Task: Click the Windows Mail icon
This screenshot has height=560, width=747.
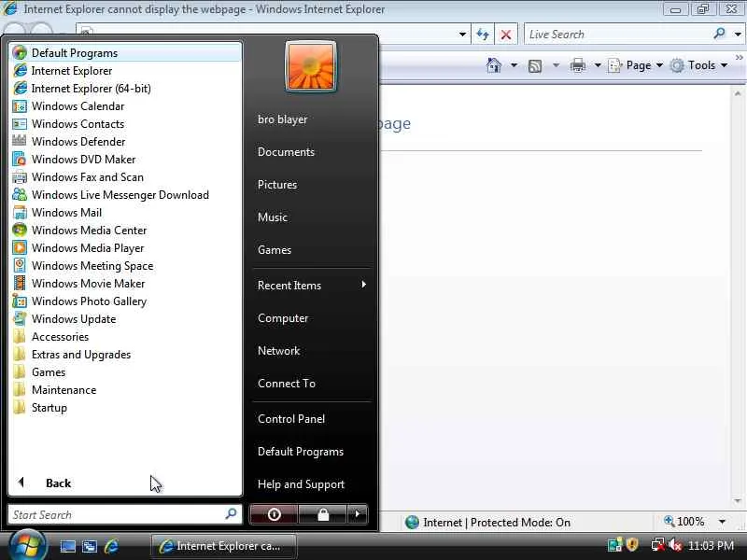Action: click(20, 213)
